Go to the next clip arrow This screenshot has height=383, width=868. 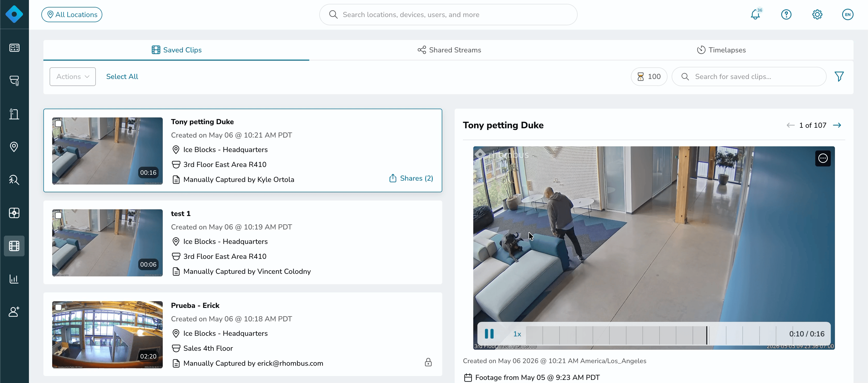pos(837,125)
